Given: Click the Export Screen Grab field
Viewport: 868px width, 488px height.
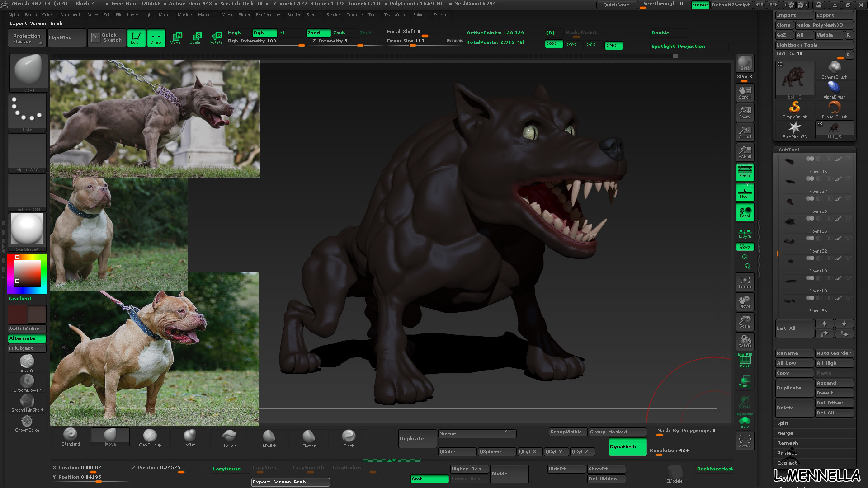Looking at the screenshot, I should coord(290,482).
